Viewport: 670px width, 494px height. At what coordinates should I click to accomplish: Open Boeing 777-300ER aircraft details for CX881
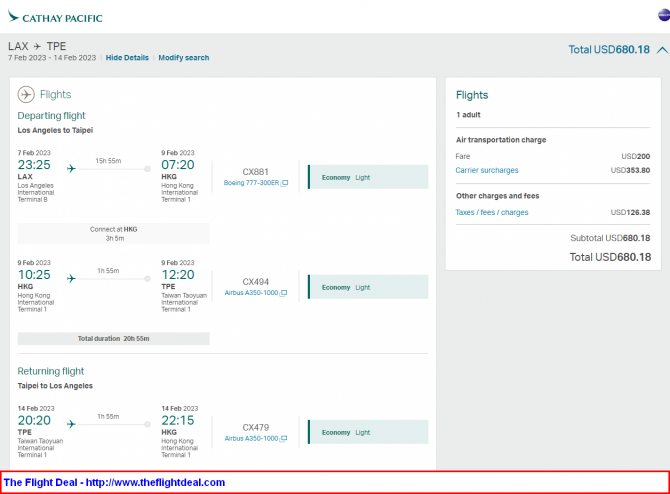pyautogui.click(x=251, y=183)
